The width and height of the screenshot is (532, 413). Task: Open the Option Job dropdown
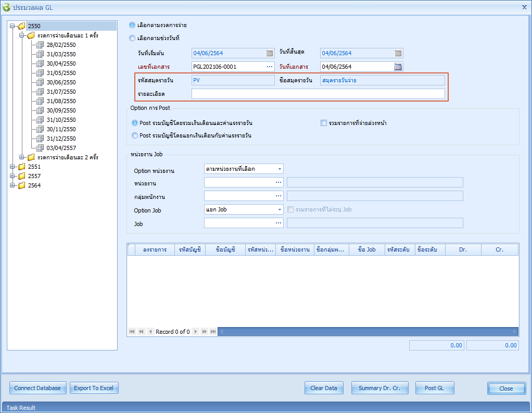(280, 210)
